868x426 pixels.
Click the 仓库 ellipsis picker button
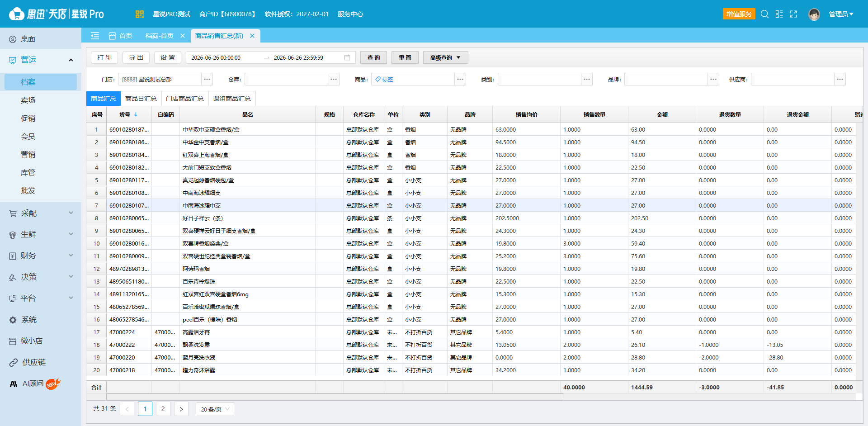(334, 79)
